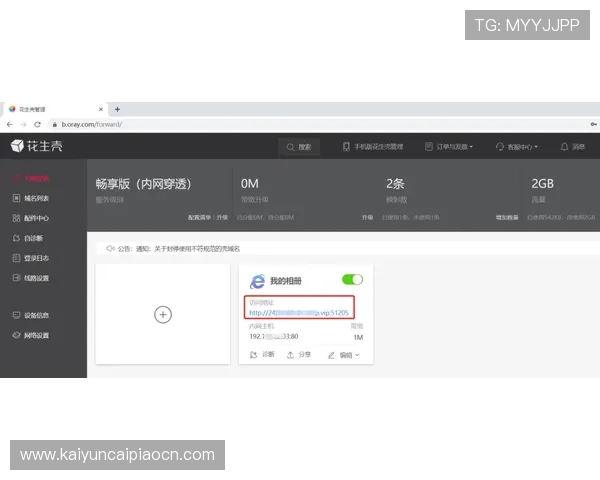Close the 花生壳管理 browser tab

click(x=101, y=109)
